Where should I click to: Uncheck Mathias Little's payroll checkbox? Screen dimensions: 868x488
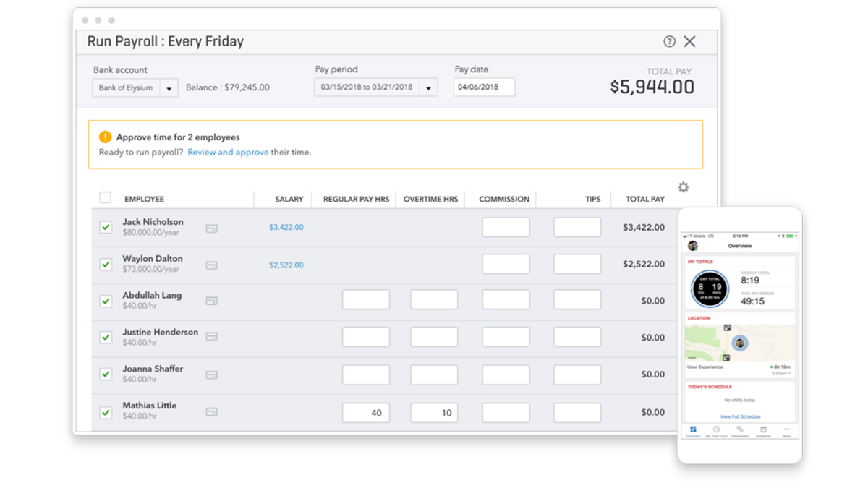[x=106, y=411]
